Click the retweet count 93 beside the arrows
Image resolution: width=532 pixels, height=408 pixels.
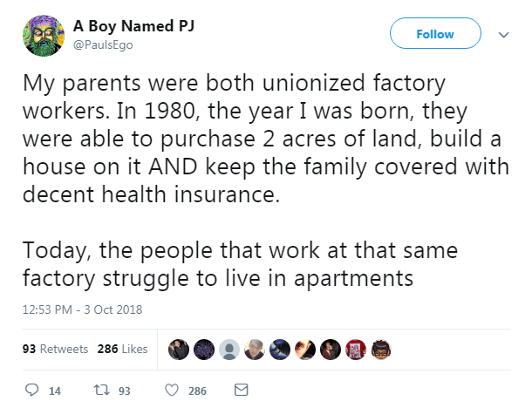pos(124,391)
